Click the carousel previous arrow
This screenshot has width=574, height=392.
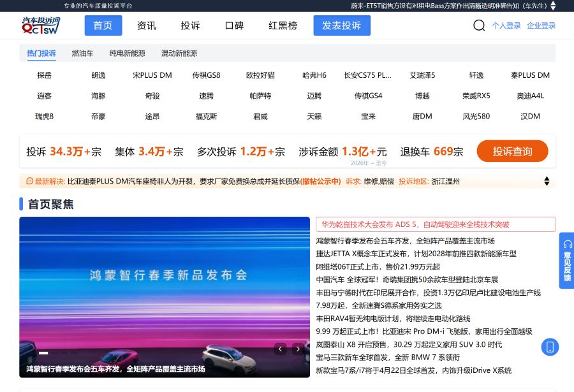point(280,349)
